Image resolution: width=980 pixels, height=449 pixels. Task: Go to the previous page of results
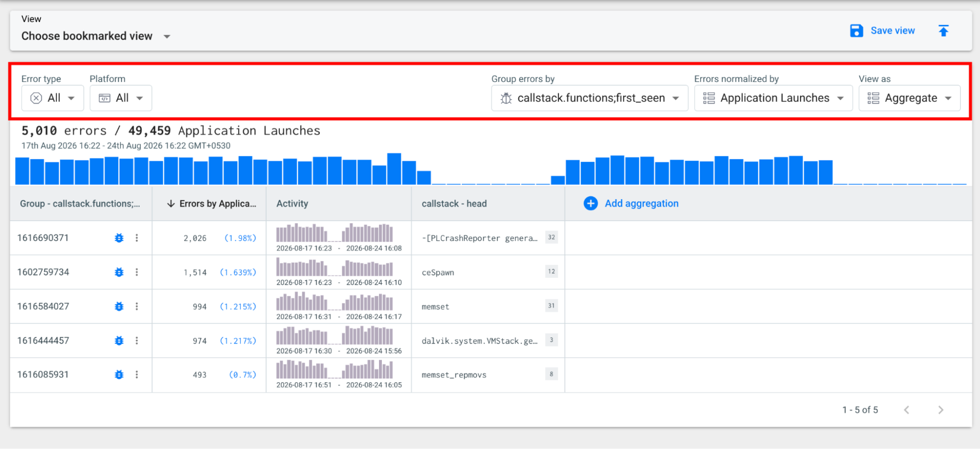(907, 410)
